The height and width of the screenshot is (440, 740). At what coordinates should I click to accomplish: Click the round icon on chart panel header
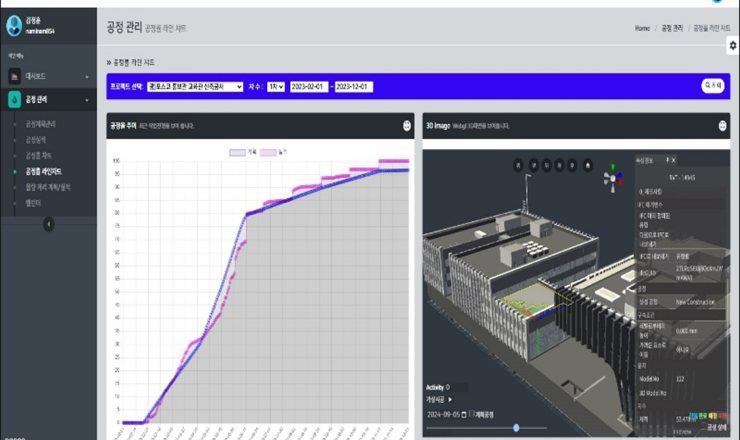point(407,126)
